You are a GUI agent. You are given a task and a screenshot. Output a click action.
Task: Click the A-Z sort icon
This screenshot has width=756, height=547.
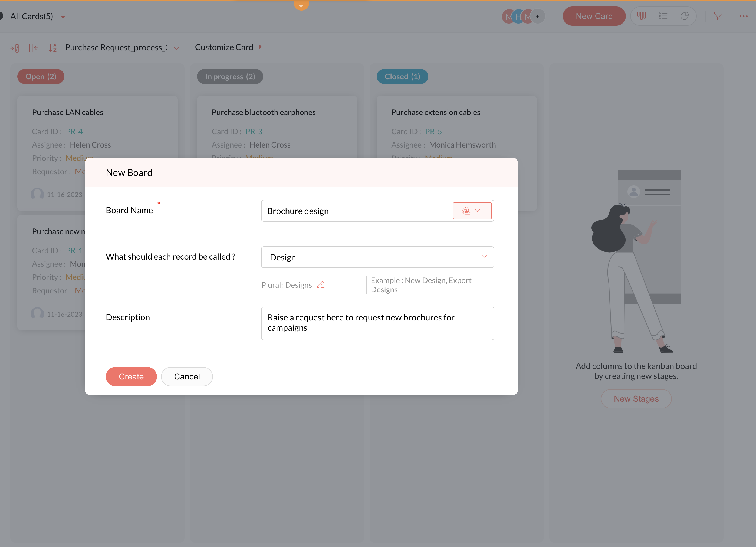pyautogui.click(x=53, y=48)
